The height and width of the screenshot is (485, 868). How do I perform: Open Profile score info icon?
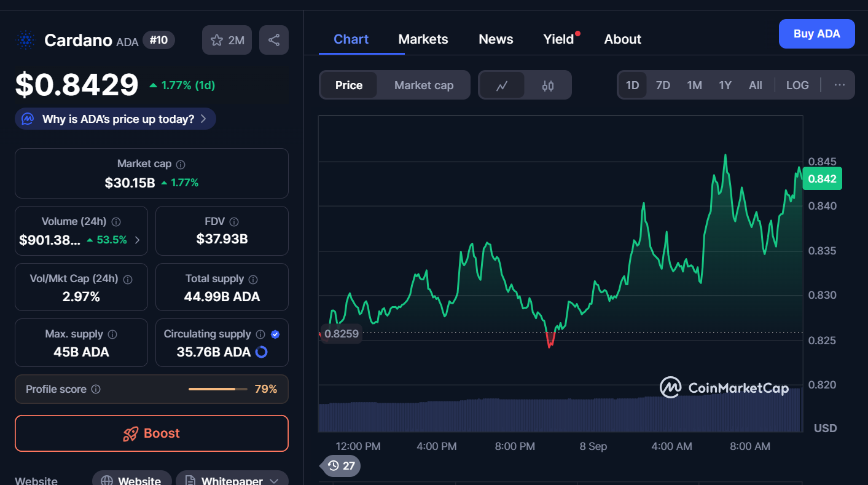96,389
